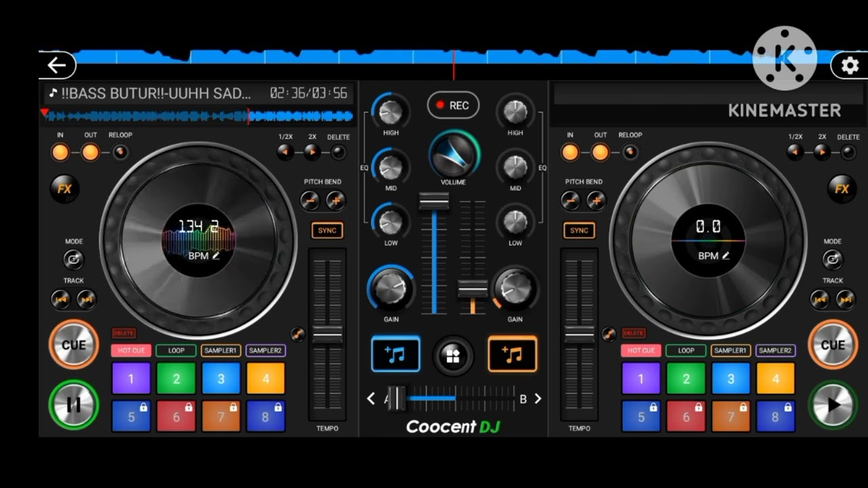Click the left channel volume fader handle
Image resolution: width=868 pixels, height=488 pixels.
[434, 202]
